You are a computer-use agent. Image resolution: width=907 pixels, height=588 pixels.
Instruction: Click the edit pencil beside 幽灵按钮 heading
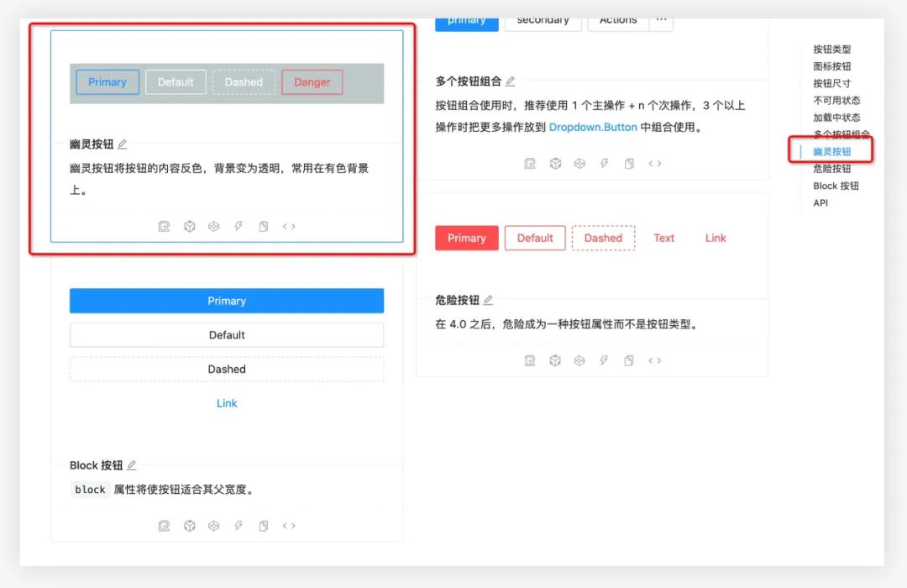pos(123,144)
